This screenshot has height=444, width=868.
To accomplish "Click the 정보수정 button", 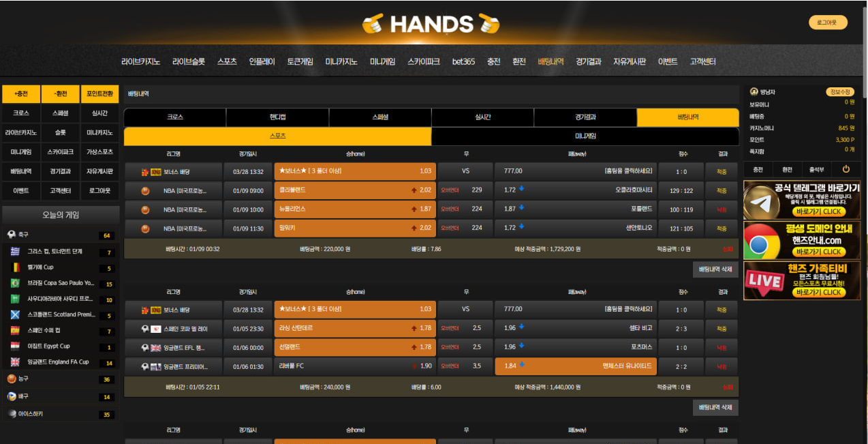I will (x=839, y=92).
